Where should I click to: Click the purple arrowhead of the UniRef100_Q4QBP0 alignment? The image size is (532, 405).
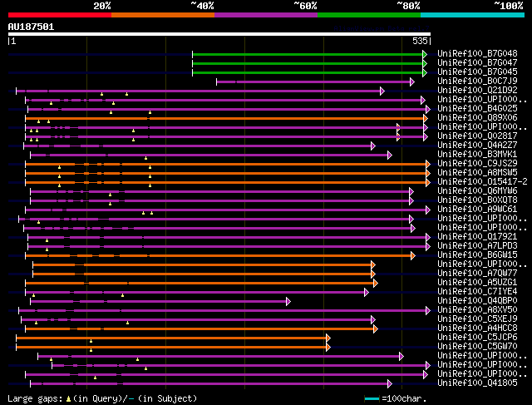pyautogui.click(x=288, y=301)
